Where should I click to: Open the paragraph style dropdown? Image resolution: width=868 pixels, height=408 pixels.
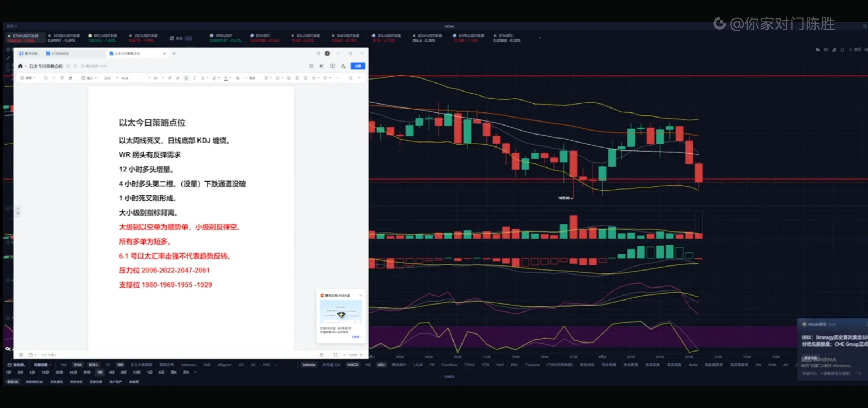[111, 78]
